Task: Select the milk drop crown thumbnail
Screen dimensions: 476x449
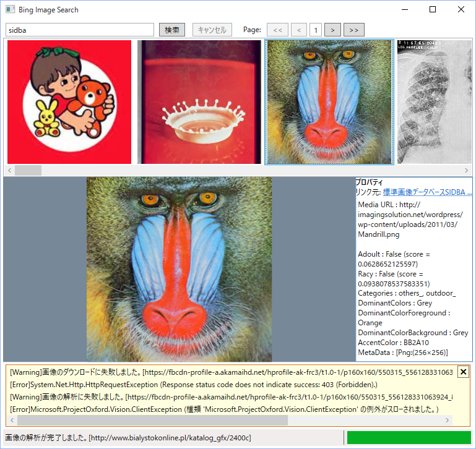Action: [199, 102]
